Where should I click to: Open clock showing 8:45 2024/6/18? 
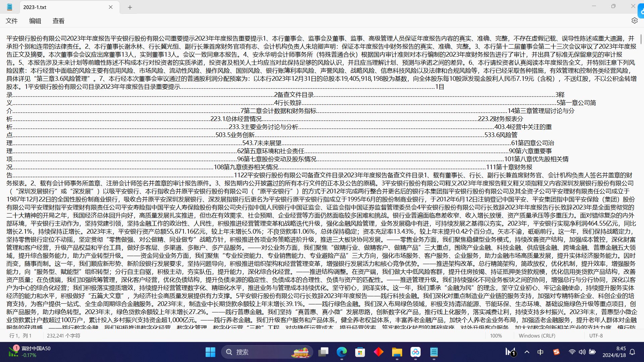(614, 352)
